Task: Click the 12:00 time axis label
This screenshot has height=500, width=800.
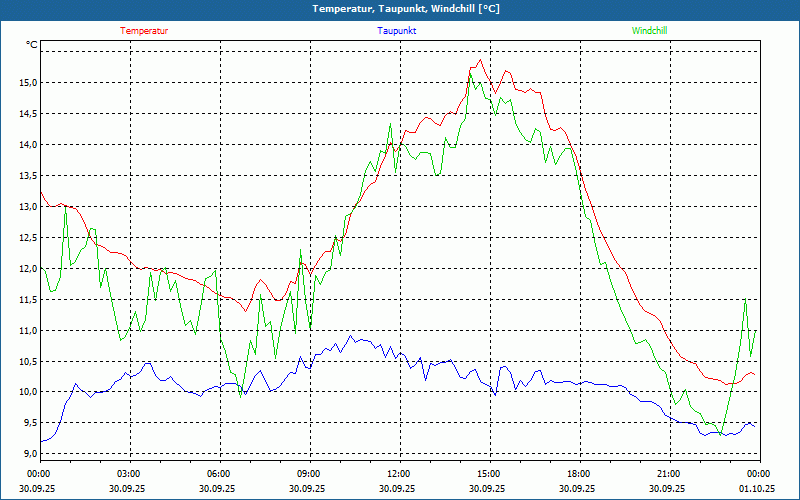Action: 399,473
